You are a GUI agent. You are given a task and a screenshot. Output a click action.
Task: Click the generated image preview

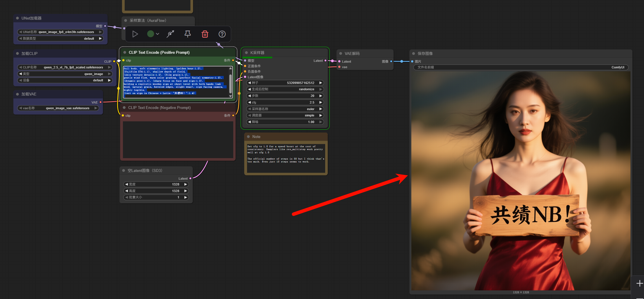click(521, 181)
